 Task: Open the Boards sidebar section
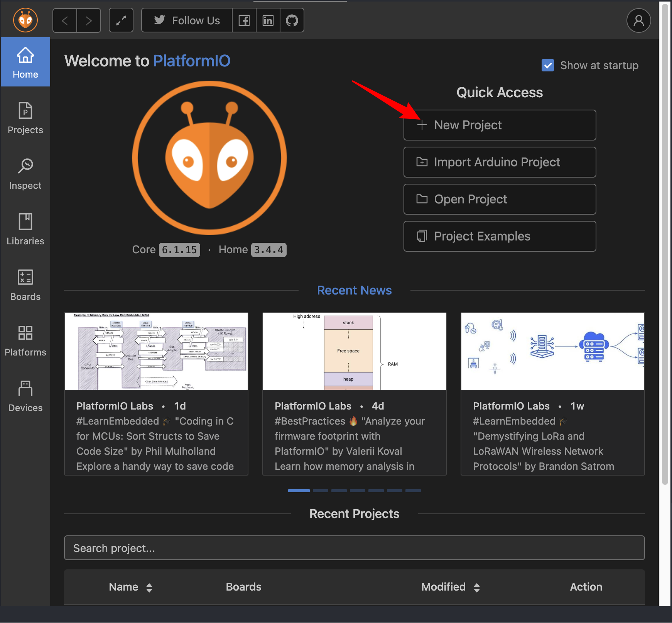25,285
